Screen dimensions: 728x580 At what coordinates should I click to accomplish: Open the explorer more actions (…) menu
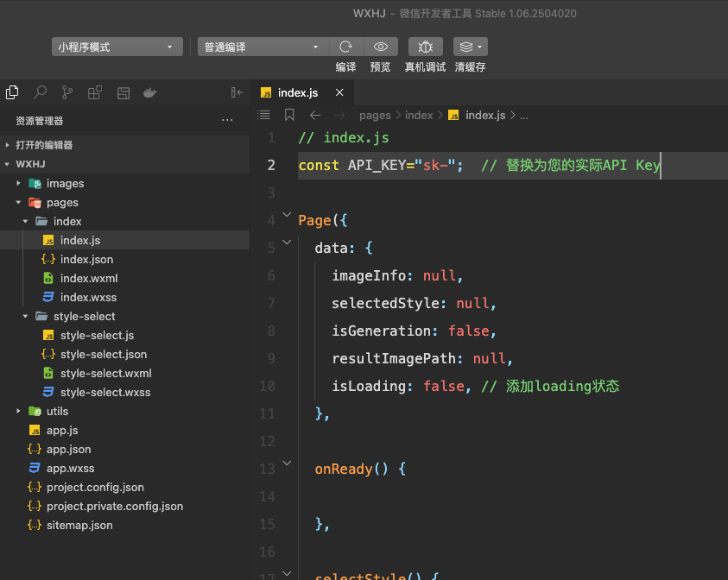(227, 121)
